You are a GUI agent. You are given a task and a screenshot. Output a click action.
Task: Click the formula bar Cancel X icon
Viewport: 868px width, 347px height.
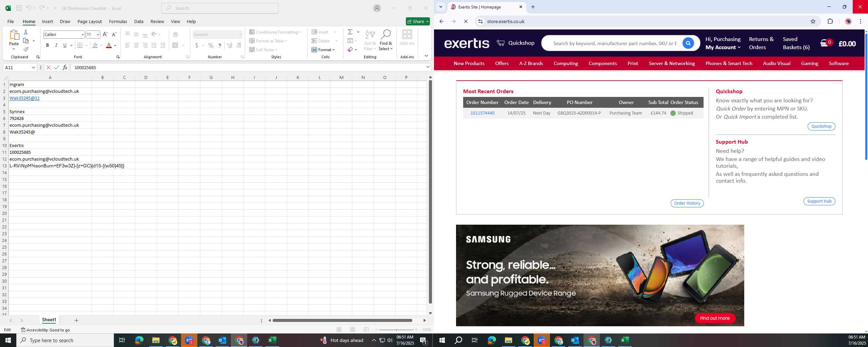pos(48,67)
